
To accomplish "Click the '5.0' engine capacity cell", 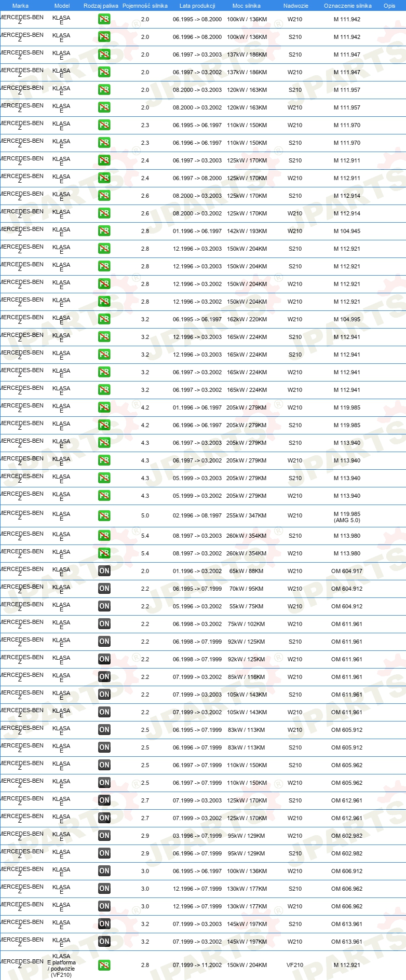I will click(x=145, y=516).
